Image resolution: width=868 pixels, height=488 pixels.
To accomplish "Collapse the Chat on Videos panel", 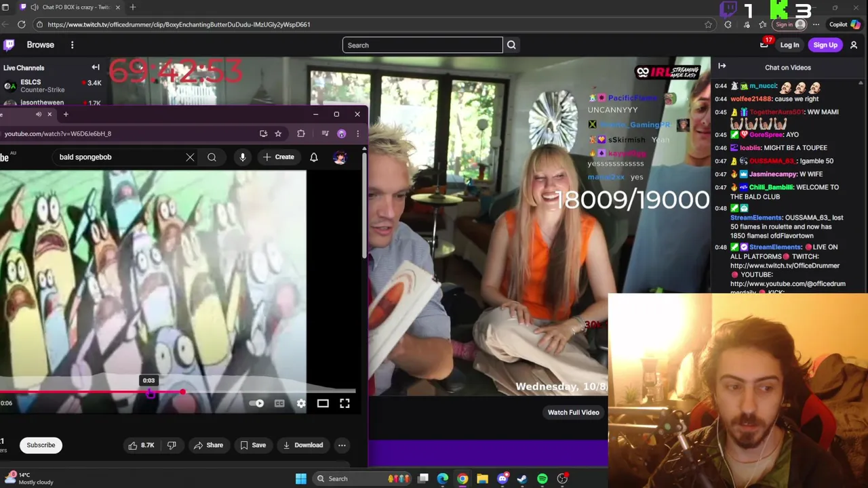I will click(722, 66).
